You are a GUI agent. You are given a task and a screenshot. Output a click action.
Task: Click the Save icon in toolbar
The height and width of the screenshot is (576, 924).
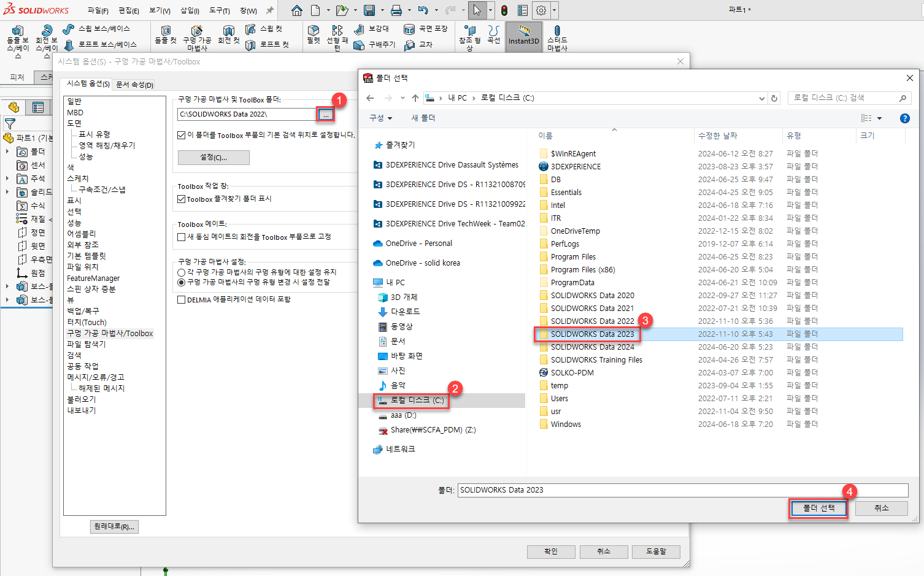369,10
